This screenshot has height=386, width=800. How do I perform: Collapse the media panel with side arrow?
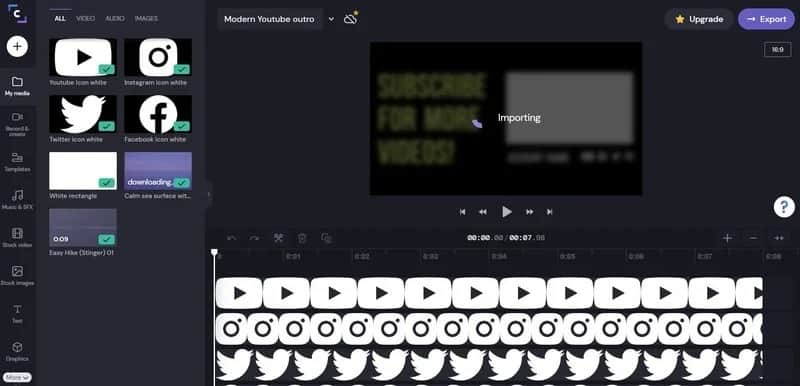click(x=208, y=194)
